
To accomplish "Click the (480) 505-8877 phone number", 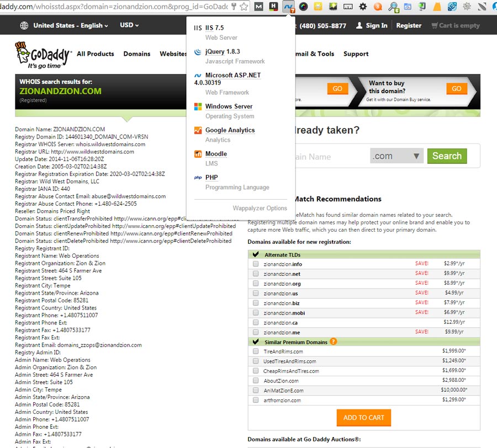I will (x=322, y=25).
